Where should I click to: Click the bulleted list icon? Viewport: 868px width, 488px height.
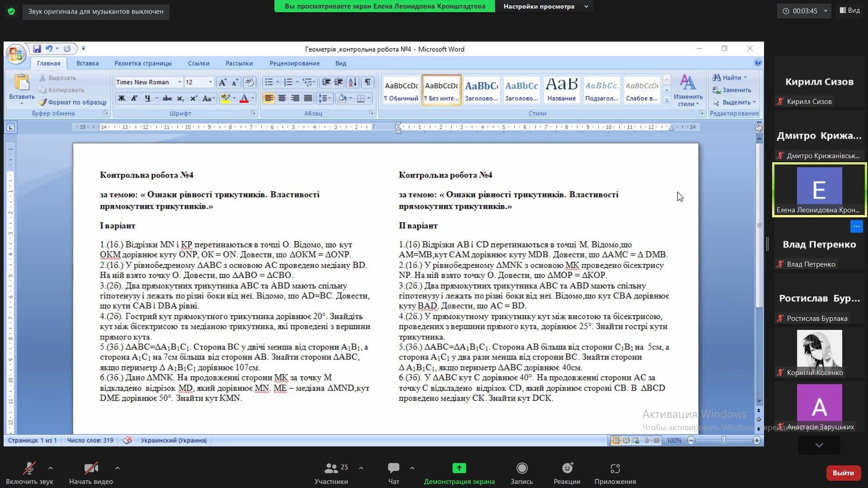(x=269, y=82)
